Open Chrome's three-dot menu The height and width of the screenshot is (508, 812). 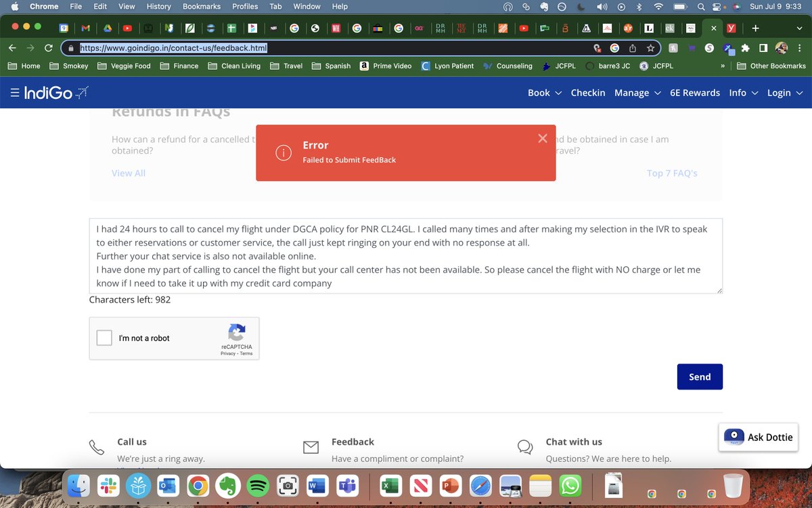(800, 48)
